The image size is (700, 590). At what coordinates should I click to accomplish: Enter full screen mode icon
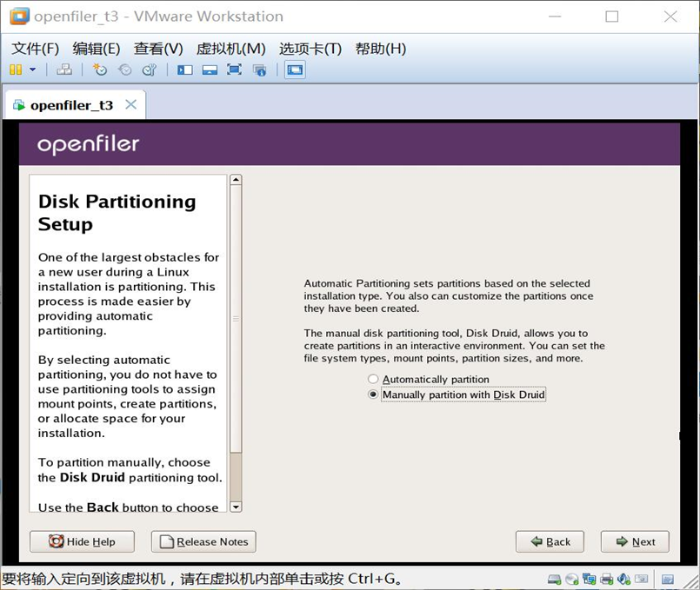pyautogui.click(x=235, y=70)
